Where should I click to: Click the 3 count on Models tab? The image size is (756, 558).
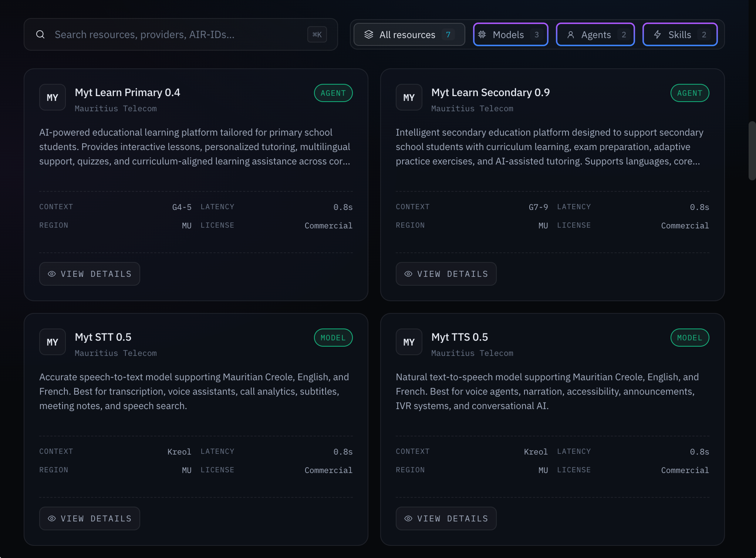coord(536,34)
